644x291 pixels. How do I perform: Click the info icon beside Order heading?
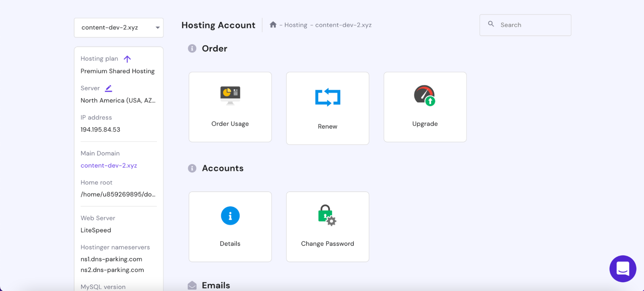[192, 49]
